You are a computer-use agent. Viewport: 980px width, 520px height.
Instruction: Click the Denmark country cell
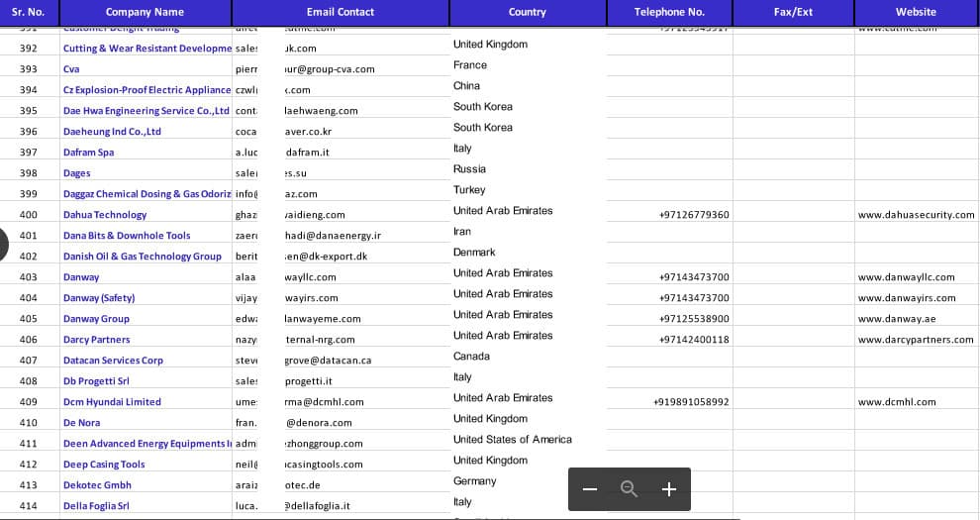point(474,253)
